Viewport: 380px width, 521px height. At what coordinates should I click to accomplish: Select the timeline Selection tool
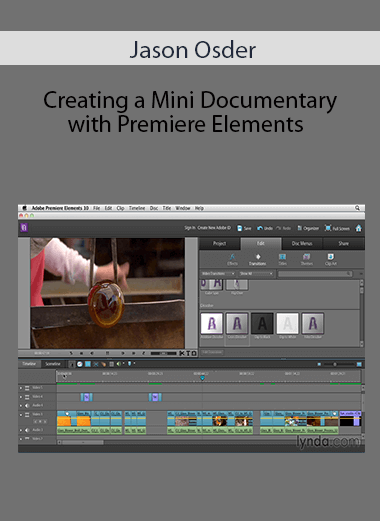pos(72,364)
